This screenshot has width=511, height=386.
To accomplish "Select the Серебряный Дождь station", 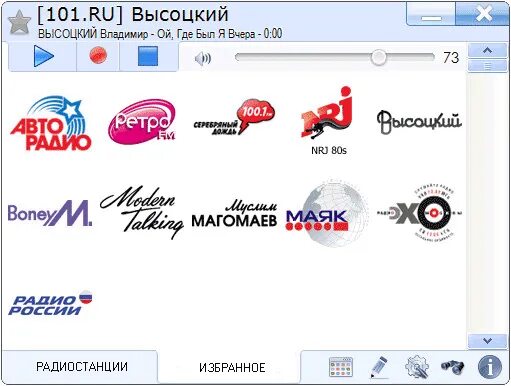I will click(x=234, y=117).
